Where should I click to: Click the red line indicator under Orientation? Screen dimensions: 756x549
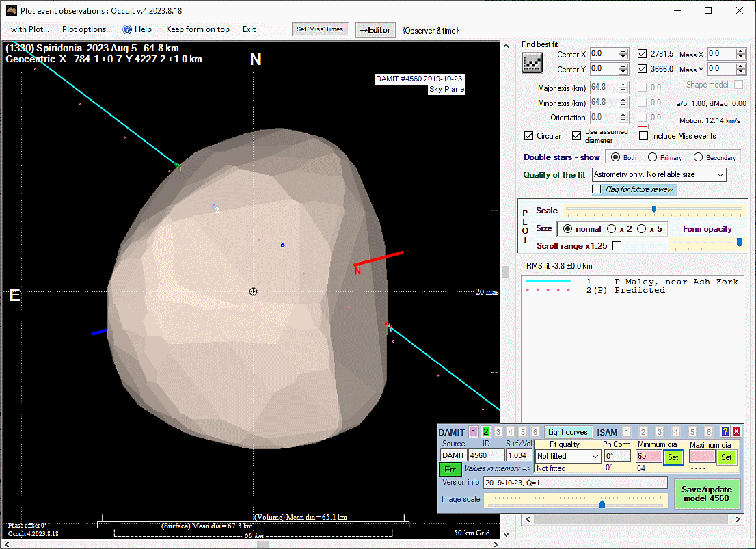tap(642, 126)
